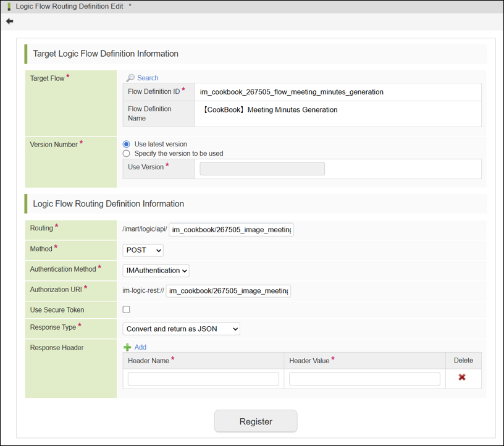Screen dimensions: 504x446
Task: Expand the Authentication Method dropdown
Action: [156, 271]
